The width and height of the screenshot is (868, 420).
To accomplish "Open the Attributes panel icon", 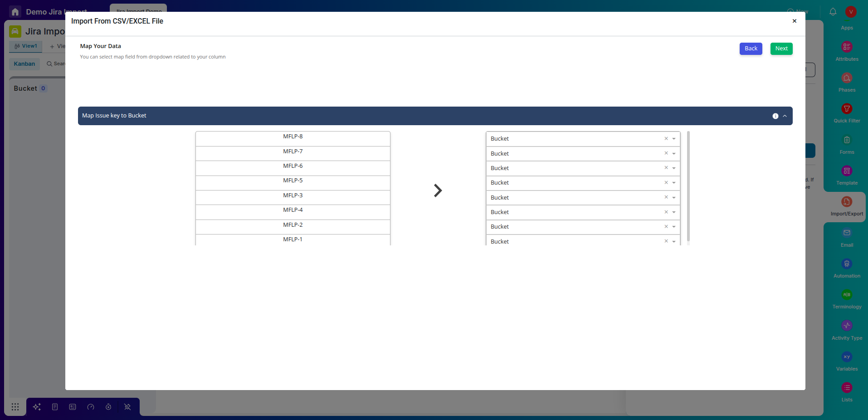I will (x=847, y=47).
